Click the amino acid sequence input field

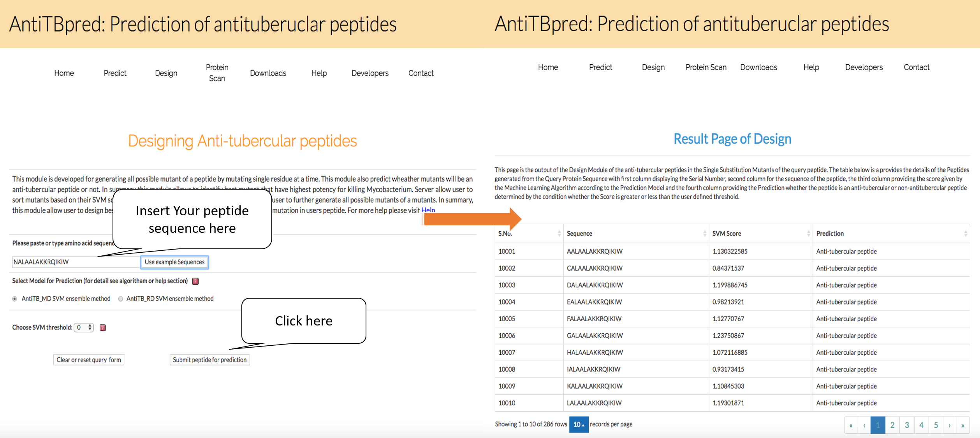pyautogui.click(x=76, y=262)
